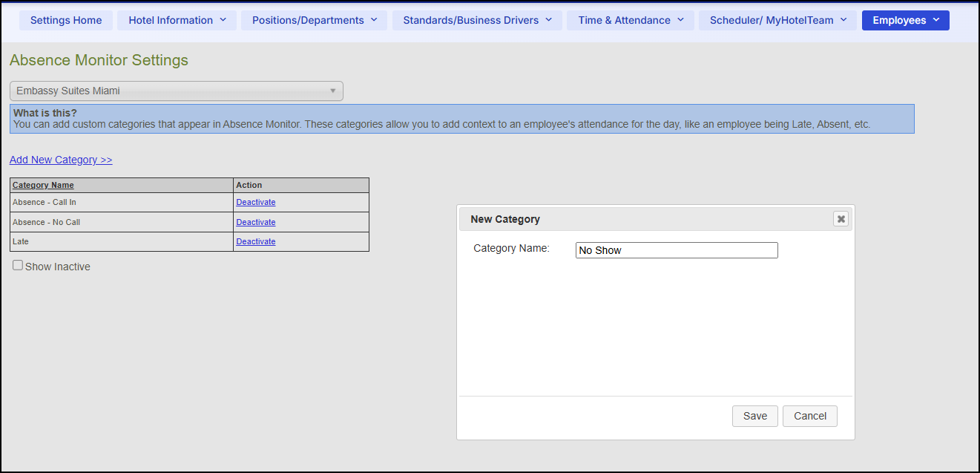The image size is (980, 473).
Task: Save the new category
Action: pyautogui.click(x=755, y=416)
